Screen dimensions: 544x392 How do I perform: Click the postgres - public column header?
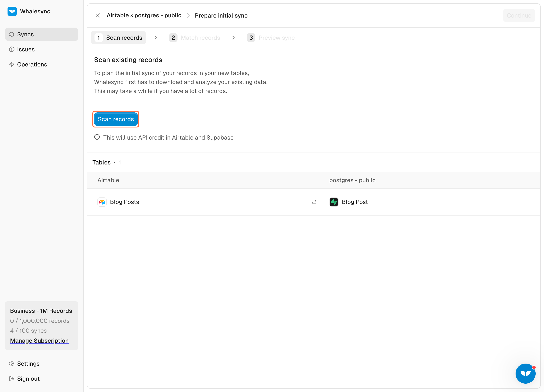tap(352, 180)
